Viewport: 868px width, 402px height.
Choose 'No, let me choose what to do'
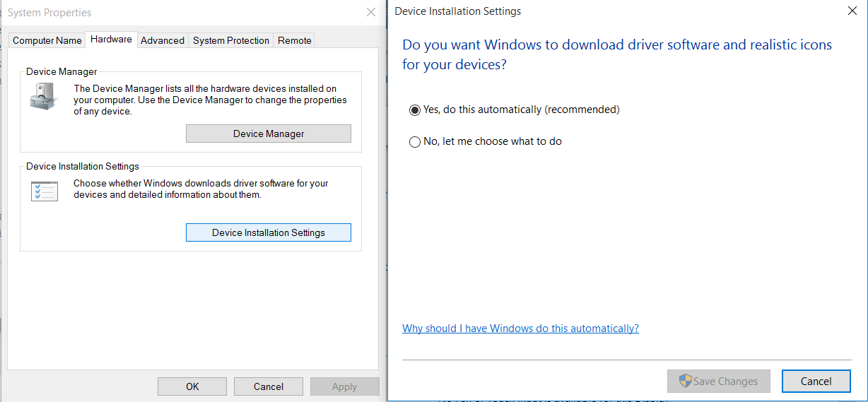(486, 141)
